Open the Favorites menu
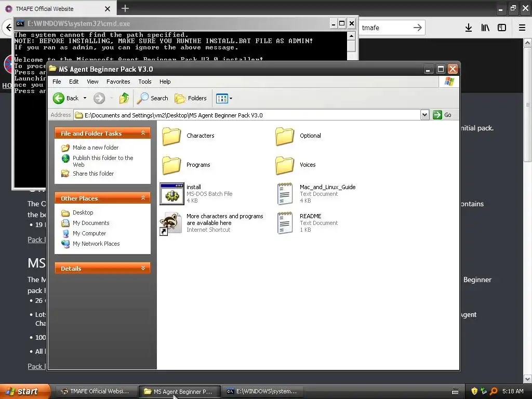532x399 pixels. coord(118,82)
